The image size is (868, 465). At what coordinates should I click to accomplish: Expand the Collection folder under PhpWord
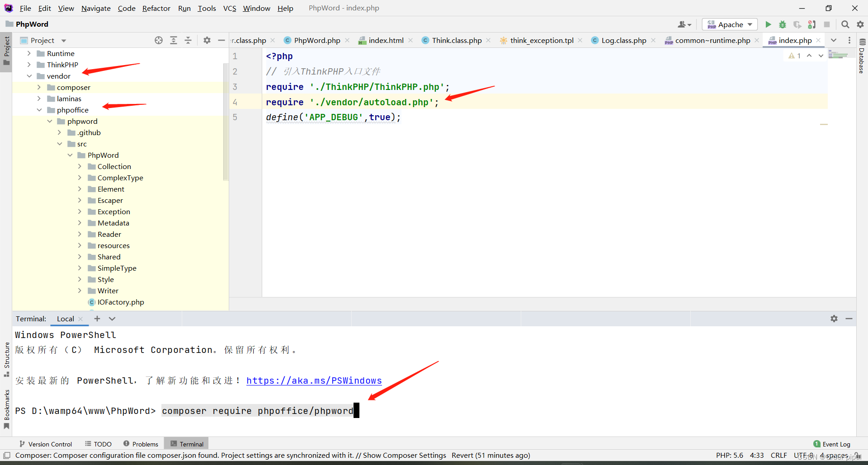(x=80, y=166)
